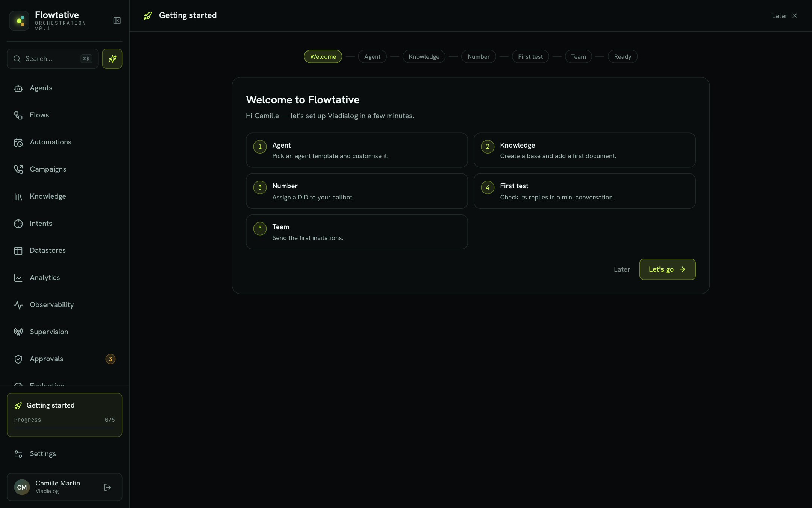Viewport: 812px width, 508px height.
Task: Open Flows in the sidebar
Action: click(64, 115)
